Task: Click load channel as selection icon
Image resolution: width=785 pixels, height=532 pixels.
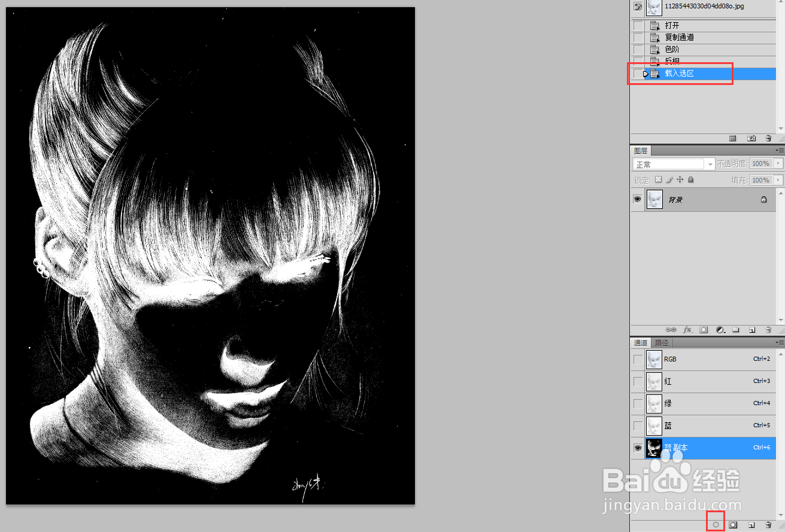Action: tap(716, 525)
